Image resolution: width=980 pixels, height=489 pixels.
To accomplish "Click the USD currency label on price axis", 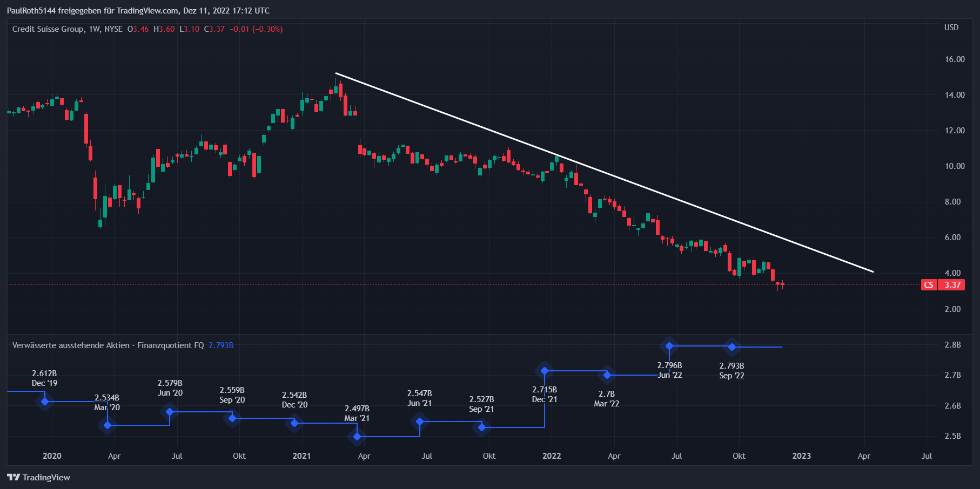I will (951, 28).
